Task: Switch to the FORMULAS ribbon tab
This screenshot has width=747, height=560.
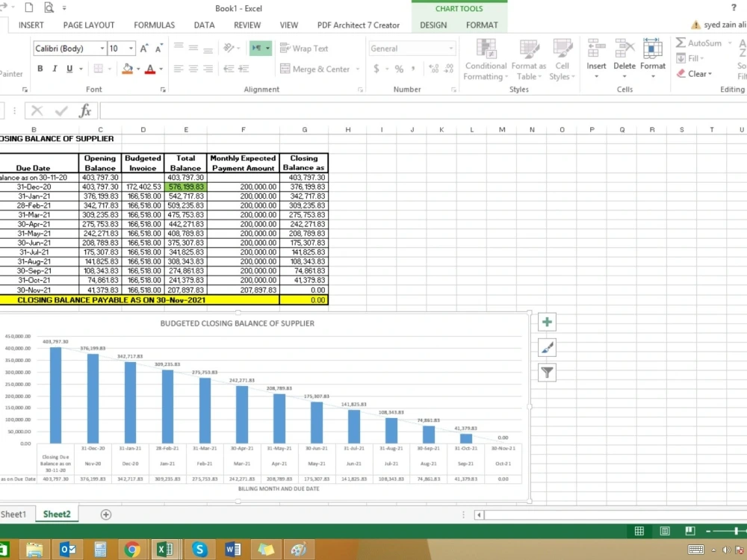Action: pyautogui.click(x=154, y=25)
